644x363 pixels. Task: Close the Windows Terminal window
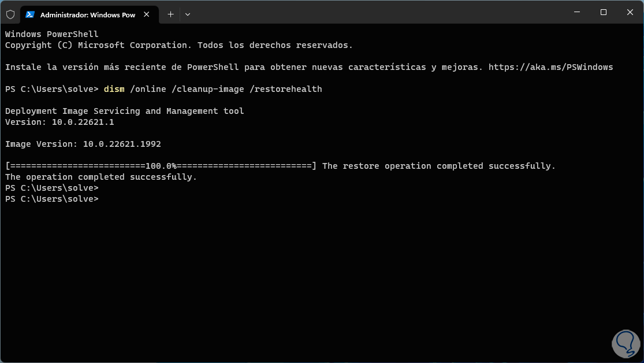click(630, 12)
